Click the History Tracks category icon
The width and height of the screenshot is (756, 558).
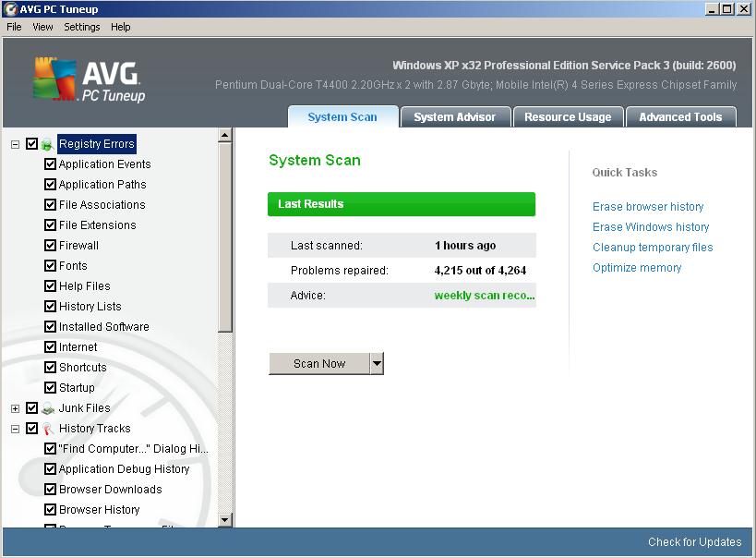pyautogui.click(x=47, y=429)
